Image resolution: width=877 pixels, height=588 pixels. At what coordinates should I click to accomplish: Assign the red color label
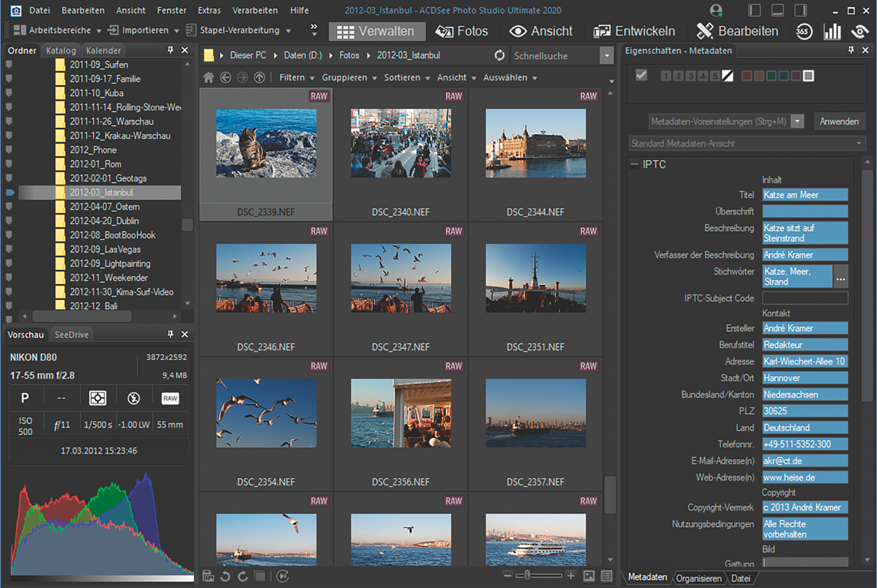coord(746,76)
